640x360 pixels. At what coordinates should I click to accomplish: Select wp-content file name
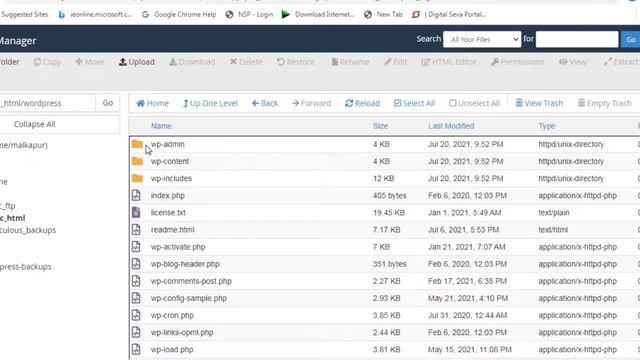[170, 161]
